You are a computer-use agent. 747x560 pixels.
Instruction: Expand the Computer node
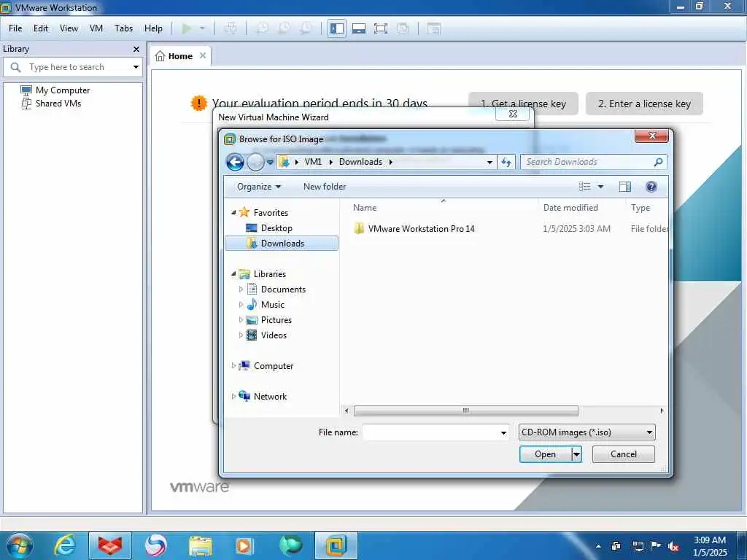tap(233, 366)
